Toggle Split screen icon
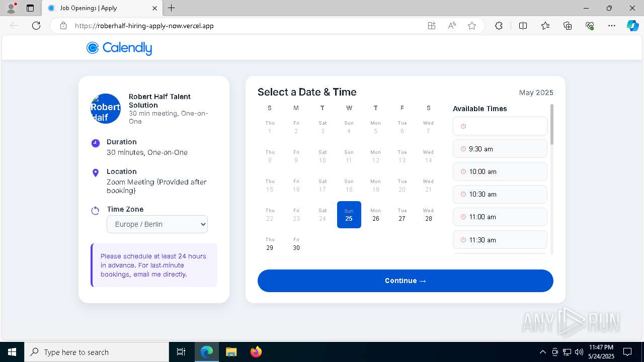 click(523, 26)
